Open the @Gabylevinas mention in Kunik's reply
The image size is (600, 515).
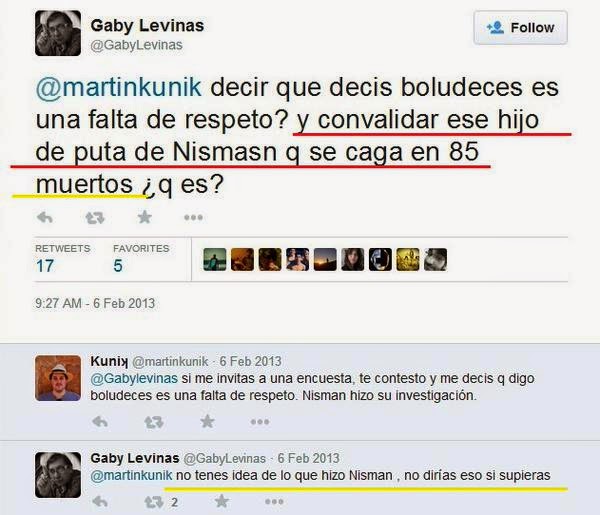134,378
